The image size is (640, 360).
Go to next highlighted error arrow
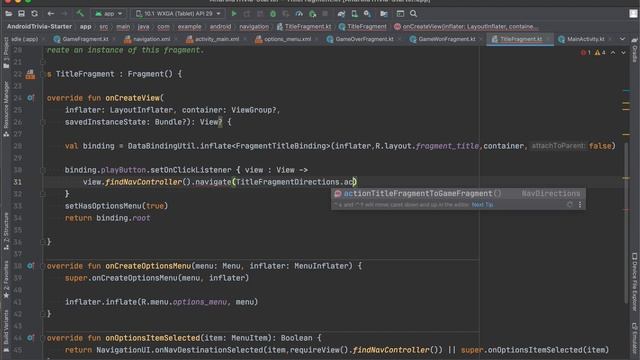(x=623, y=52)
